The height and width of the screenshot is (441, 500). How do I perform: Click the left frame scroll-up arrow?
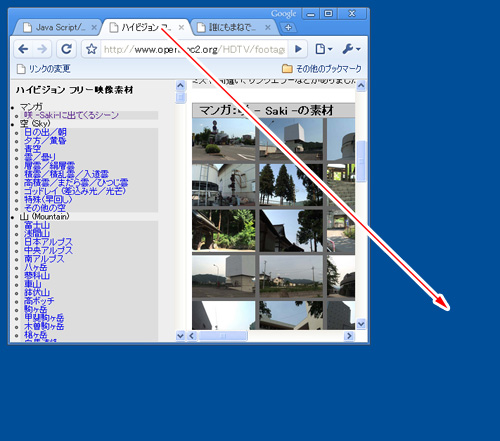tap(180, 86)
